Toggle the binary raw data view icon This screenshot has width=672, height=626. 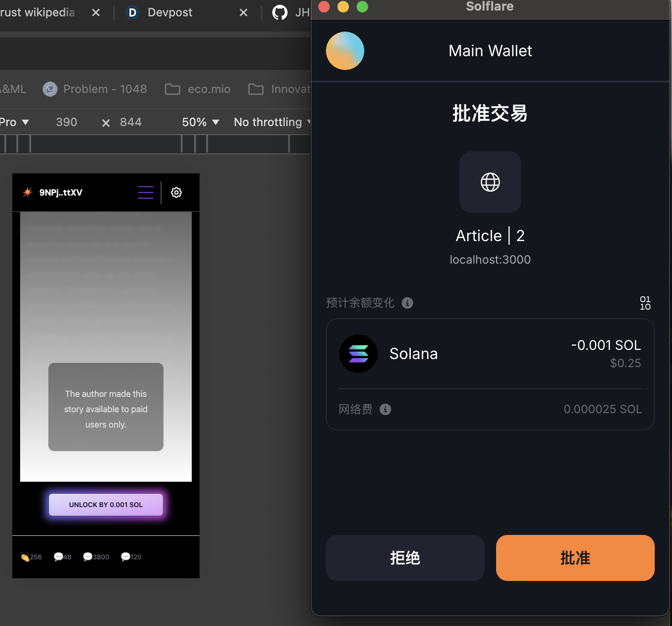pos(645,303)
